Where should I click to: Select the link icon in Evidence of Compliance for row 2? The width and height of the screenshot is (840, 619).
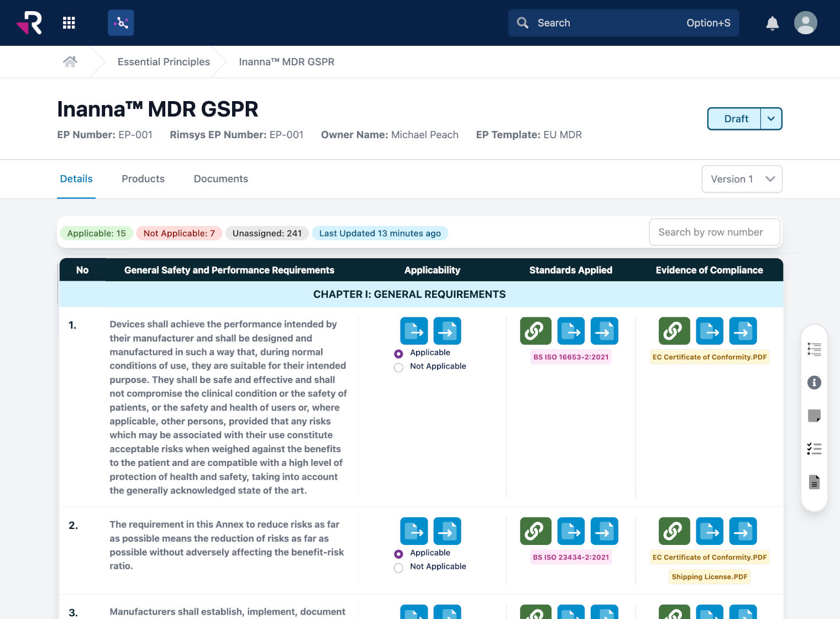pos(674,531)
